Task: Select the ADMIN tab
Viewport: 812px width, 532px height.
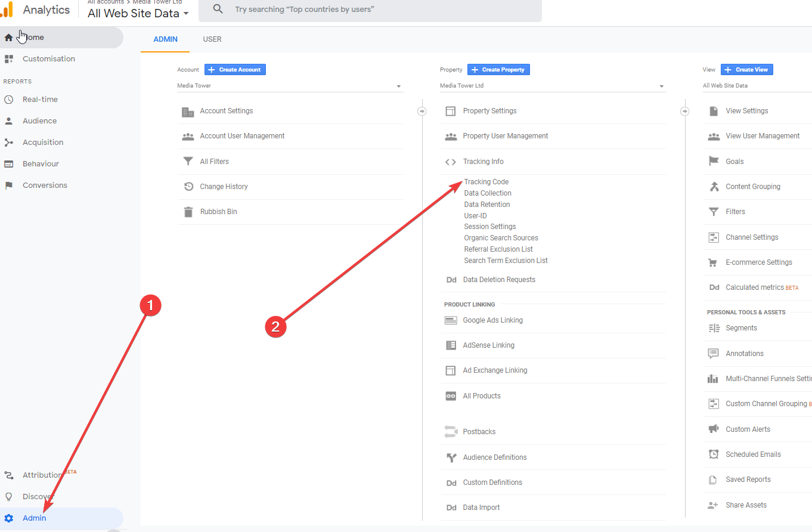Action: [166, 39]
